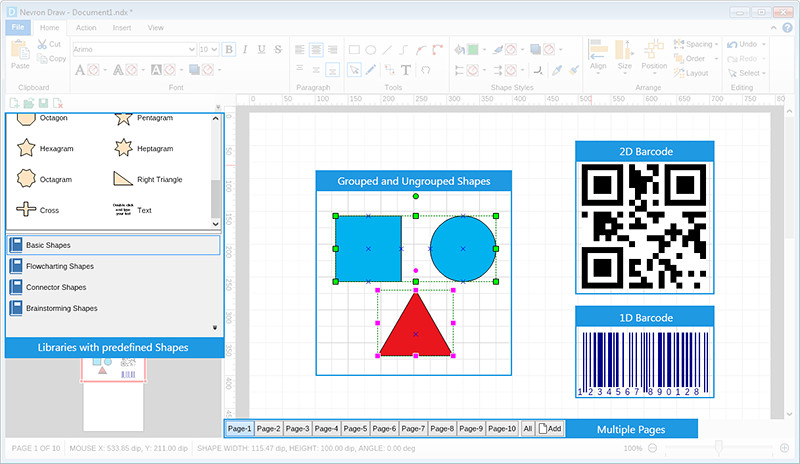Select the rectangle drawing tool
The width and height of the screenshot is (800, 464).
353,49
